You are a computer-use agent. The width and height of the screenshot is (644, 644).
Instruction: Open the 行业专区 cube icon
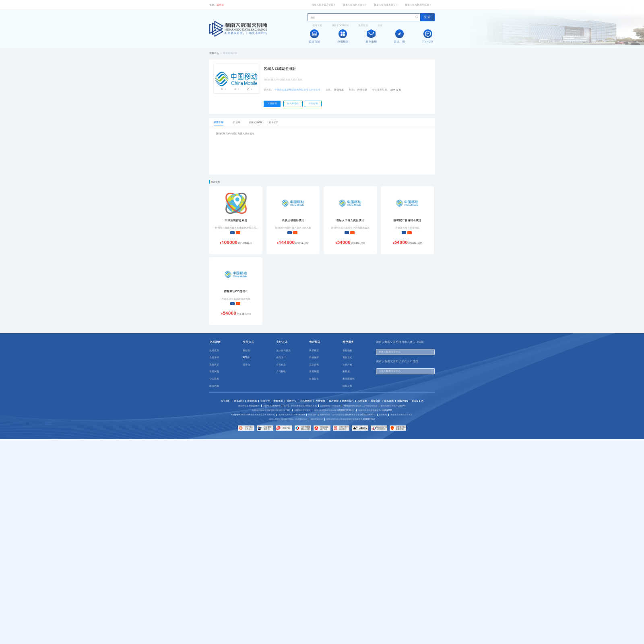(428, 34)
